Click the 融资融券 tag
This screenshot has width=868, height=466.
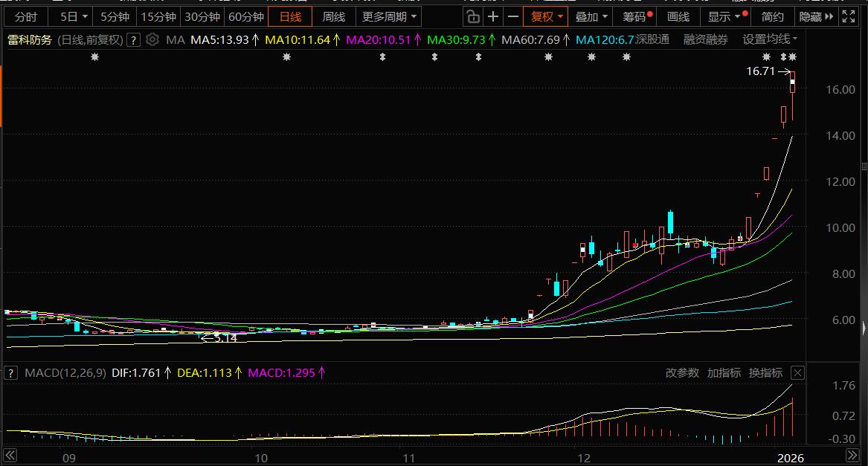(705, 39)
